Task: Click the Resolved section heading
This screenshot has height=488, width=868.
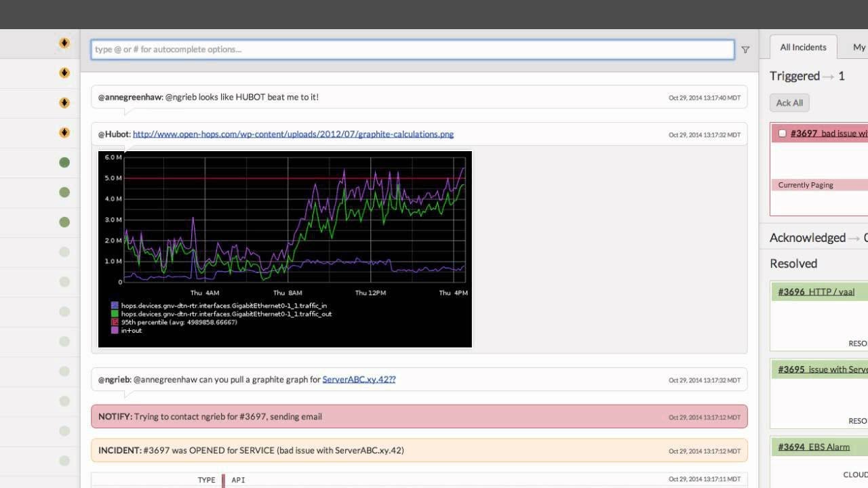Action: point(793,264)
